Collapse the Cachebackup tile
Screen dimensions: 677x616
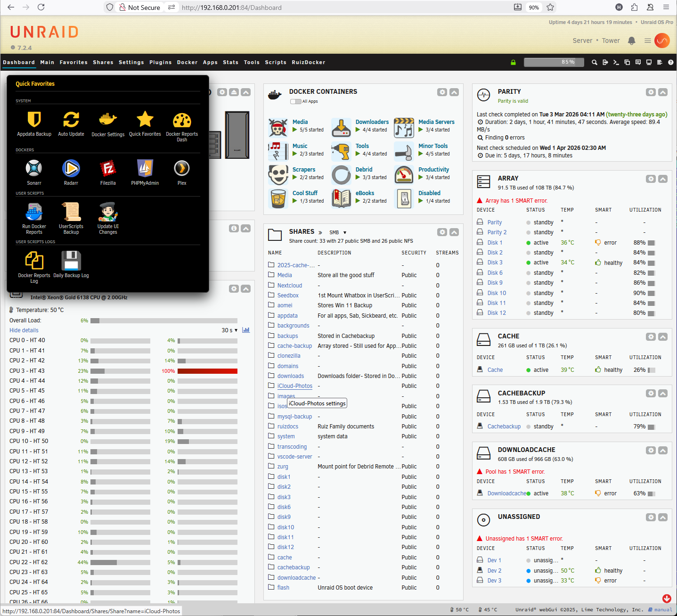(663, 394)
